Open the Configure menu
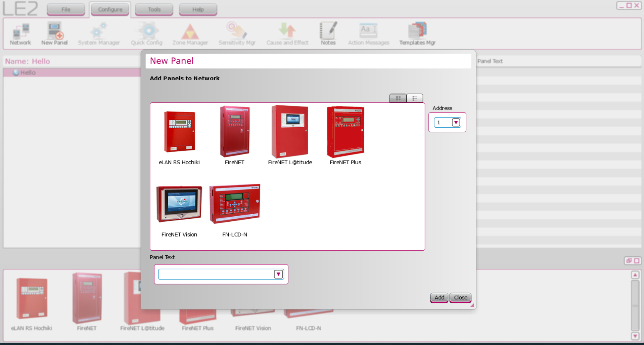Screen dimensions: 644x345 [x=110, y=9]
